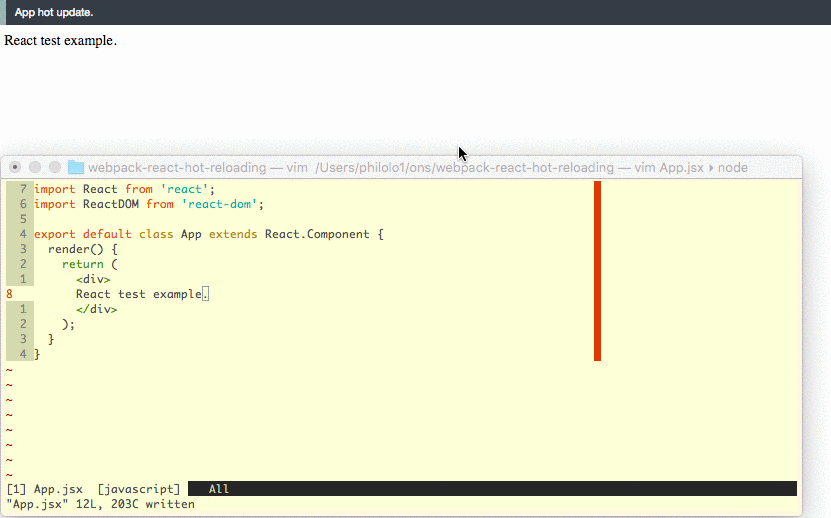This screenshot has width=831, height=518.
Task: Click the 'node' process label in title bar
Action: point(733,168)
